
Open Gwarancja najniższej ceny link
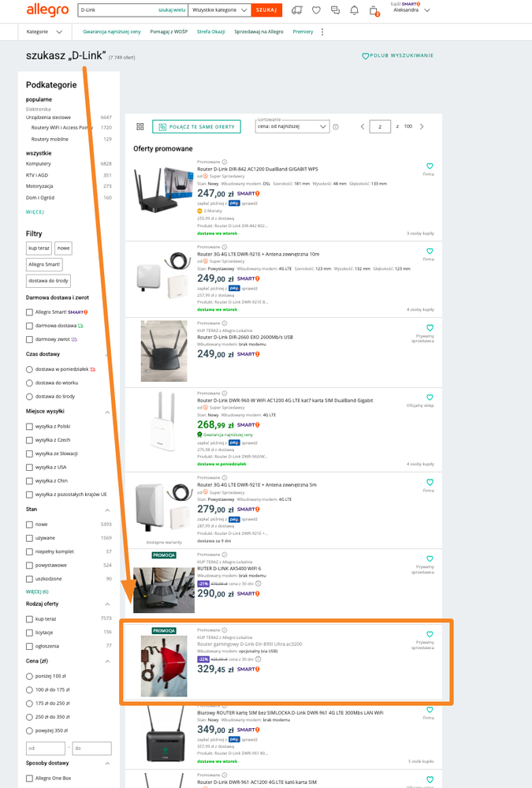point(112,32)
